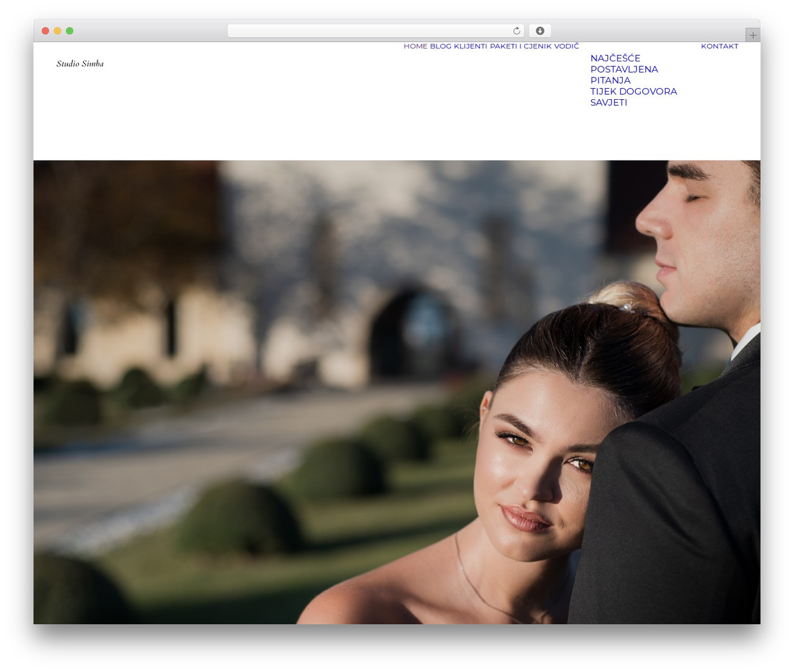
Task: Click the browser reload icon
Action: pos(516,31)
